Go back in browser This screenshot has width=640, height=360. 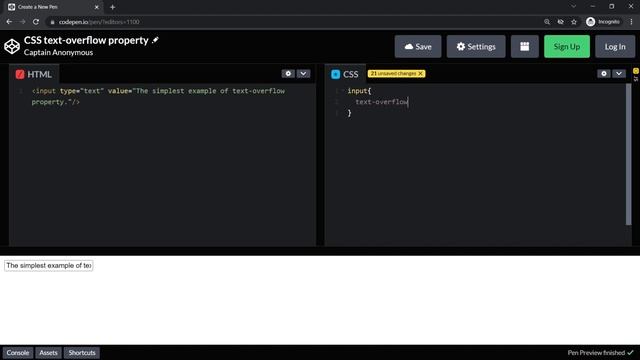[9, 22]
